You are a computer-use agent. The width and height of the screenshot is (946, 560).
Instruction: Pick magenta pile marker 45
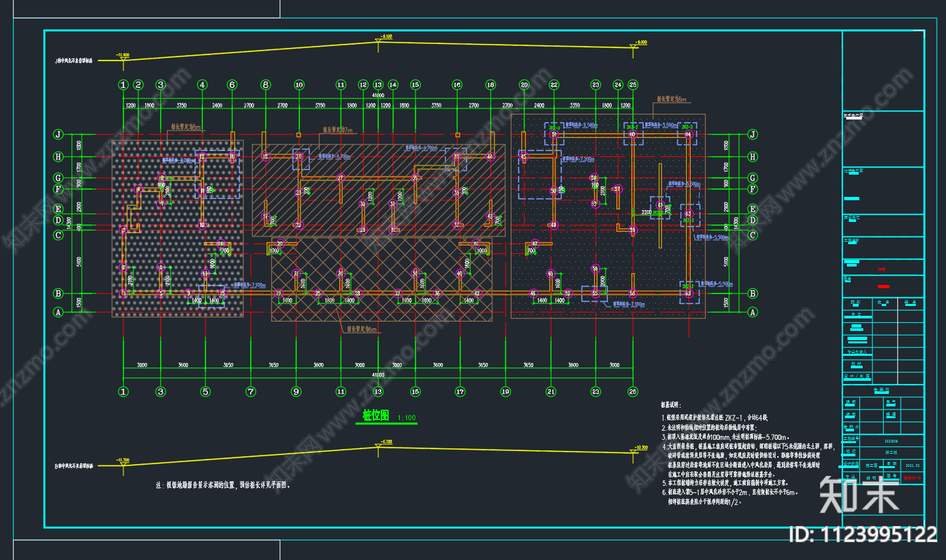click(523, 157)
